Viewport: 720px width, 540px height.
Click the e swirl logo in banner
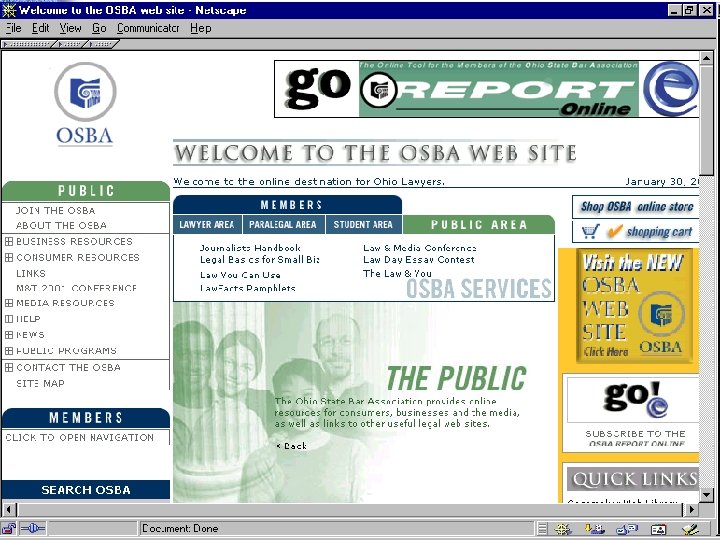click(x=670, y=88)
